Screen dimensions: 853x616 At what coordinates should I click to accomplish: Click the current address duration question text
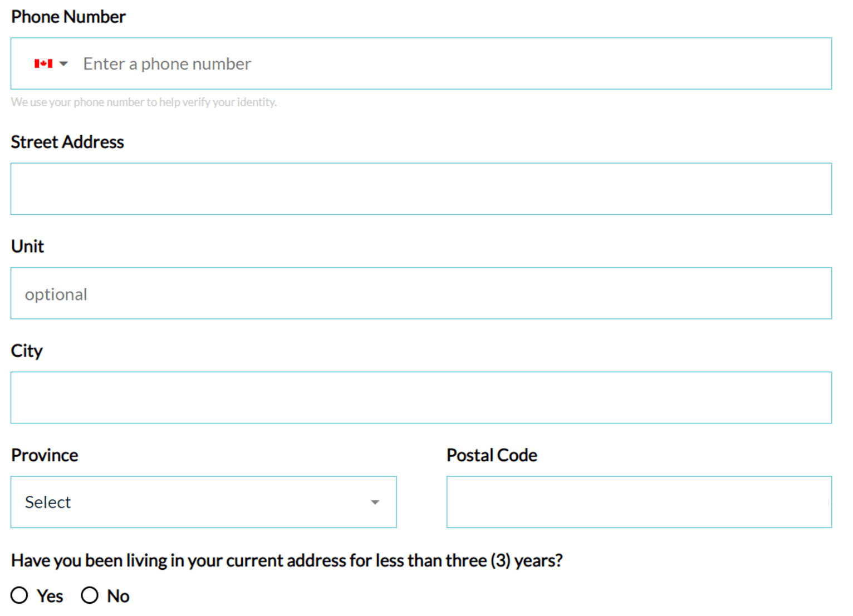pyautogui.click(x=287, y=560)
